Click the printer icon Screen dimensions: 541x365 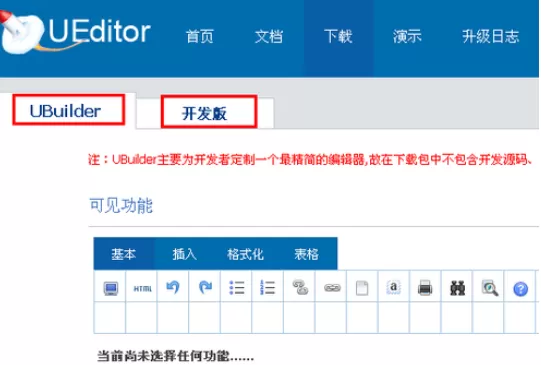click(425, 287)
